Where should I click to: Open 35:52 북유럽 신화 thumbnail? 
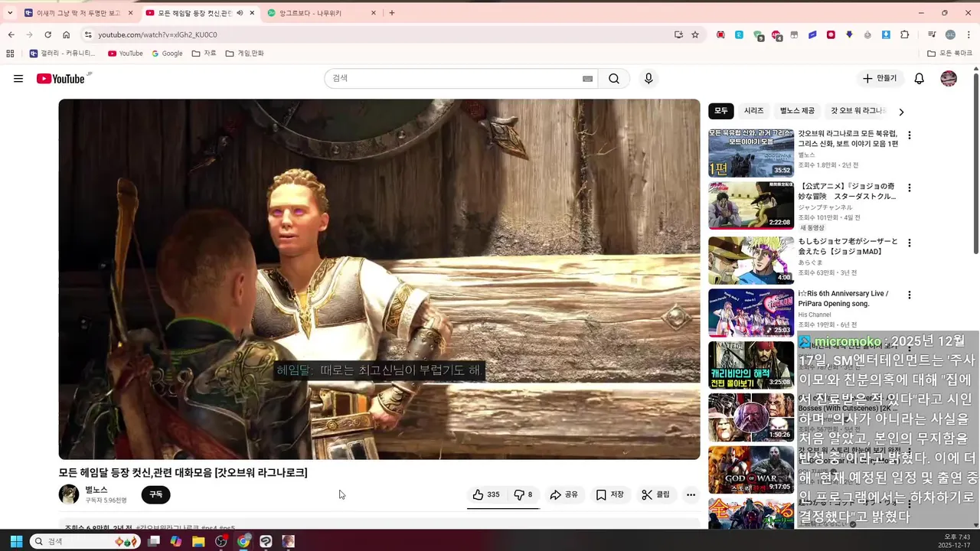(751, 153)
